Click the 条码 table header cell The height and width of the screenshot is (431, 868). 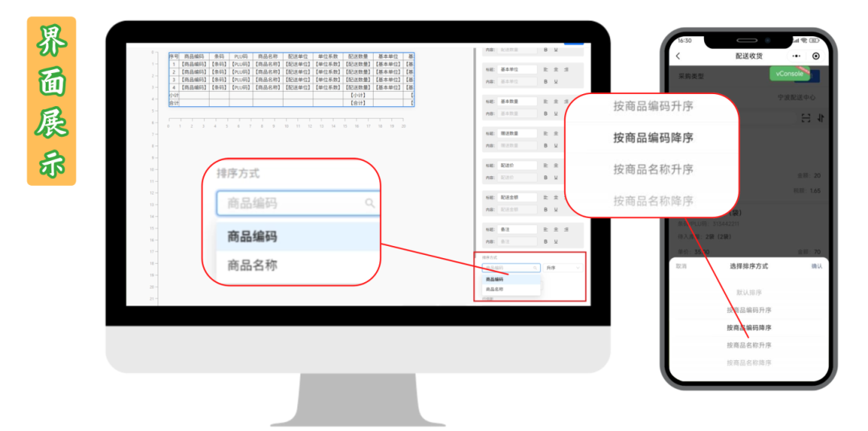219,56
